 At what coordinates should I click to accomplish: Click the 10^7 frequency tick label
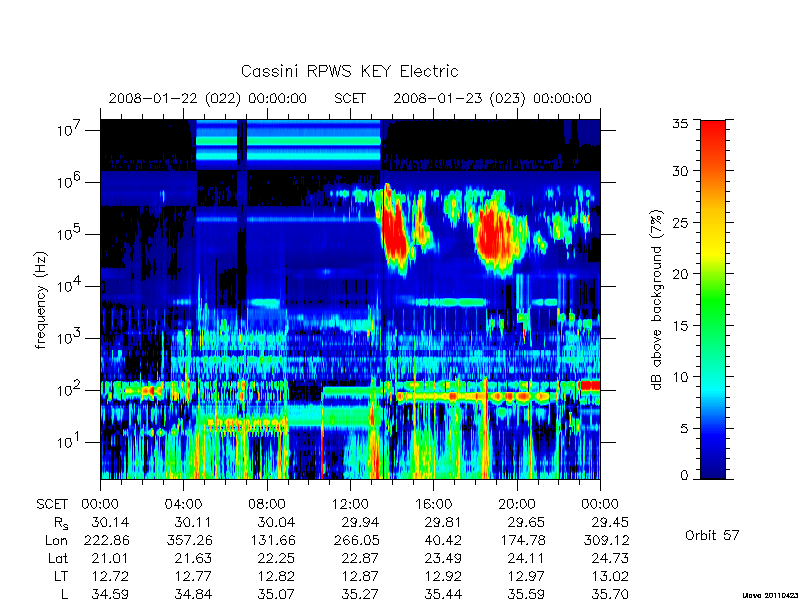point(70,130)
